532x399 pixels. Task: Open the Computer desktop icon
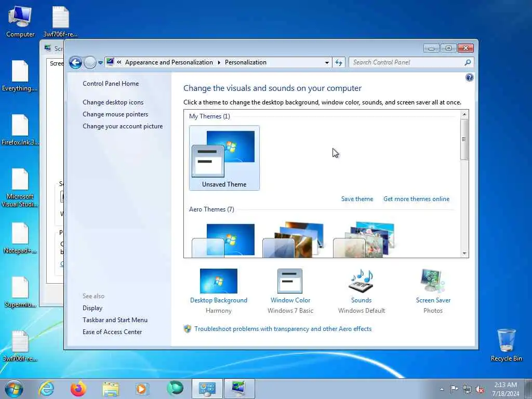click(x=20, y=21)
